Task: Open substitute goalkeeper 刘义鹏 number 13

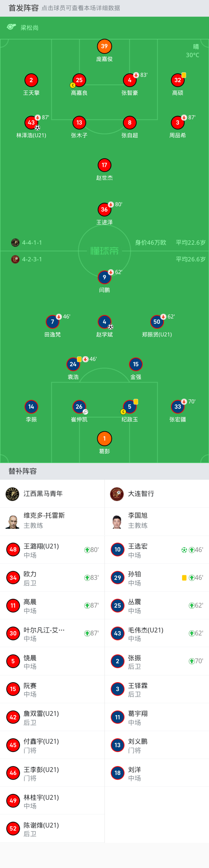Action: click(x=156, y=745)
